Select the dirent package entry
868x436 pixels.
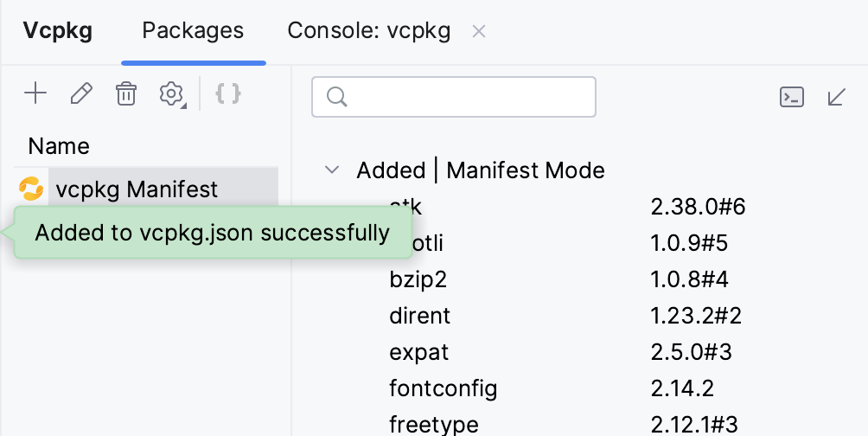pyautogui.click(x=420, y=317)
